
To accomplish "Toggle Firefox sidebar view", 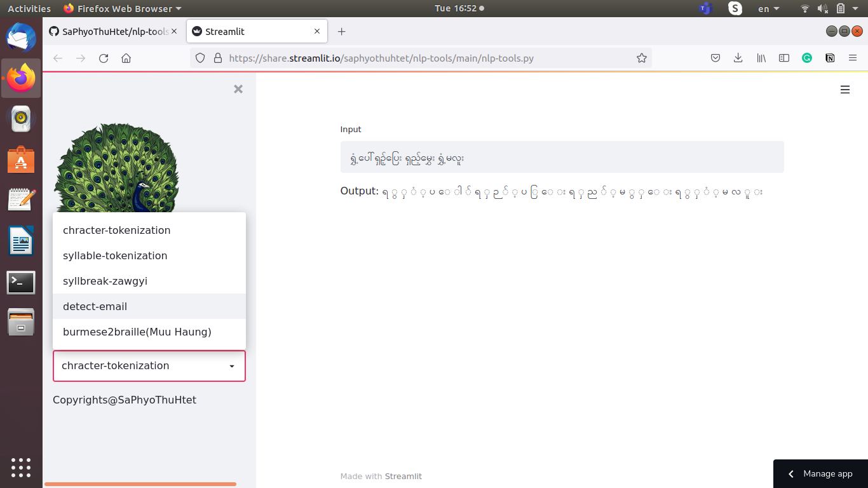I will point(784,58).
